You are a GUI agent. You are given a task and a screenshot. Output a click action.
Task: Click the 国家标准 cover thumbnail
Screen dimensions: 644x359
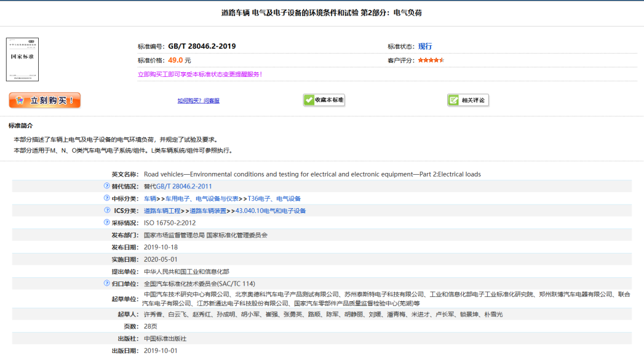coord(22,60)
